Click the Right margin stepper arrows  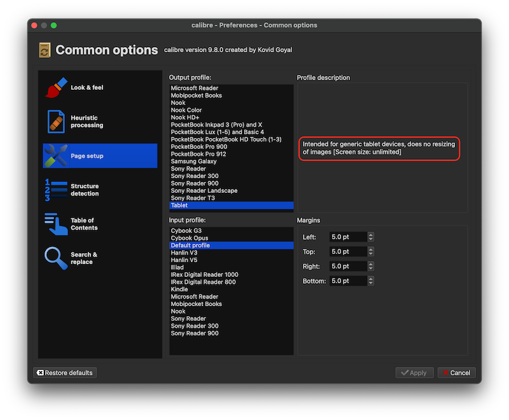coord(371,266)
